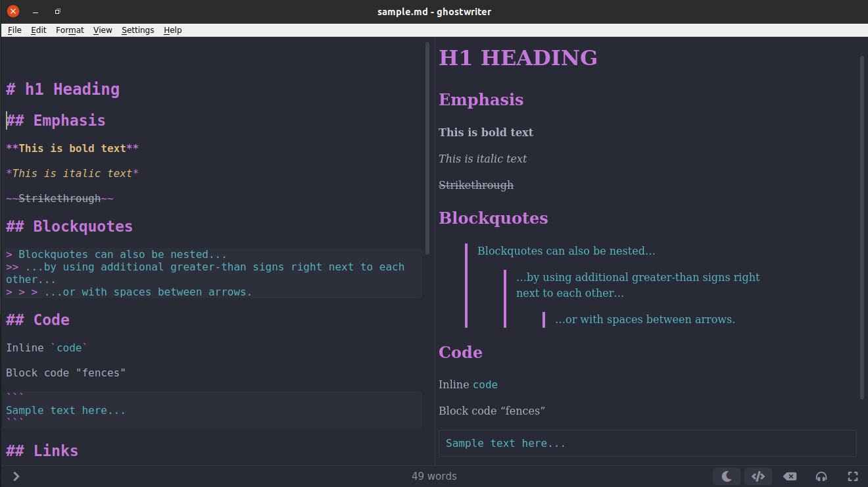Click 'Emphasis' heading in preview pane
The image size is (868, 487).
point(481,100)
